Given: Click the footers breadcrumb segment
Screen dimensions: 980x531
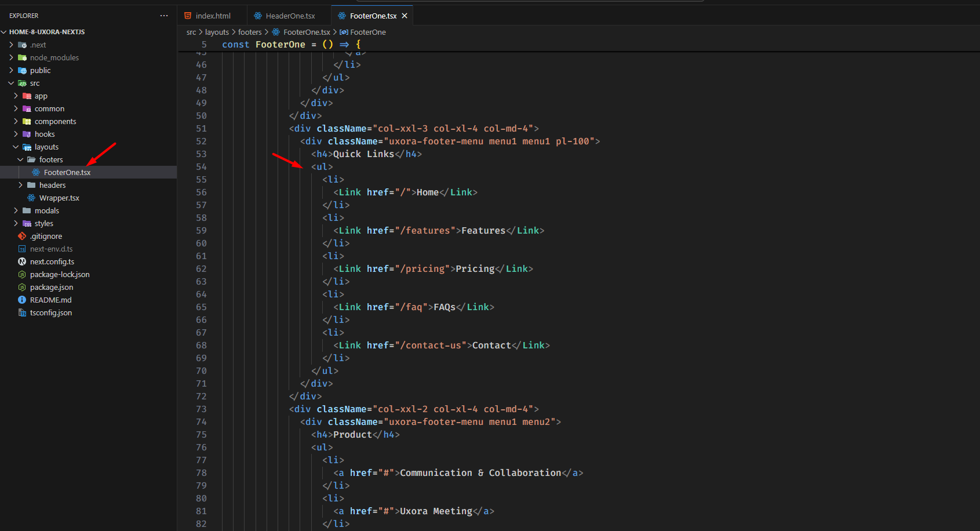Looking at the screenshot, I should click(250, 32).
